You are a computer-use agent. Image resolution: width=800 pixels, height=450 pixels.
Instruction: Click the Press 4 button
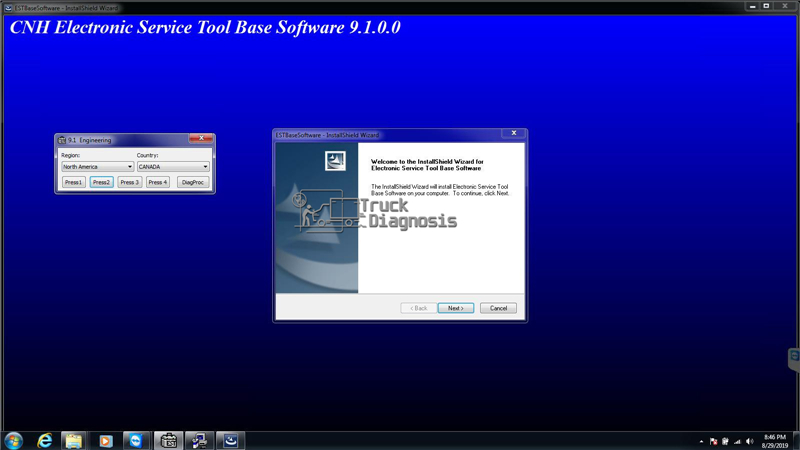(x=158, y=182)
